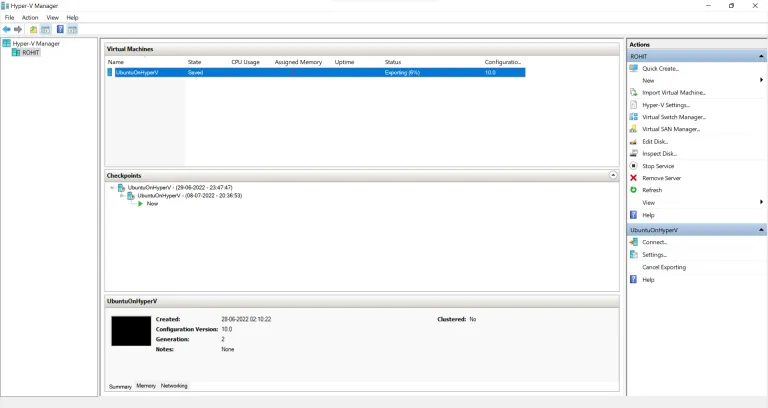Click the Forward arrow toolbar icon
This screenshot has width=768, height=408.
click(x=18, y=29)
